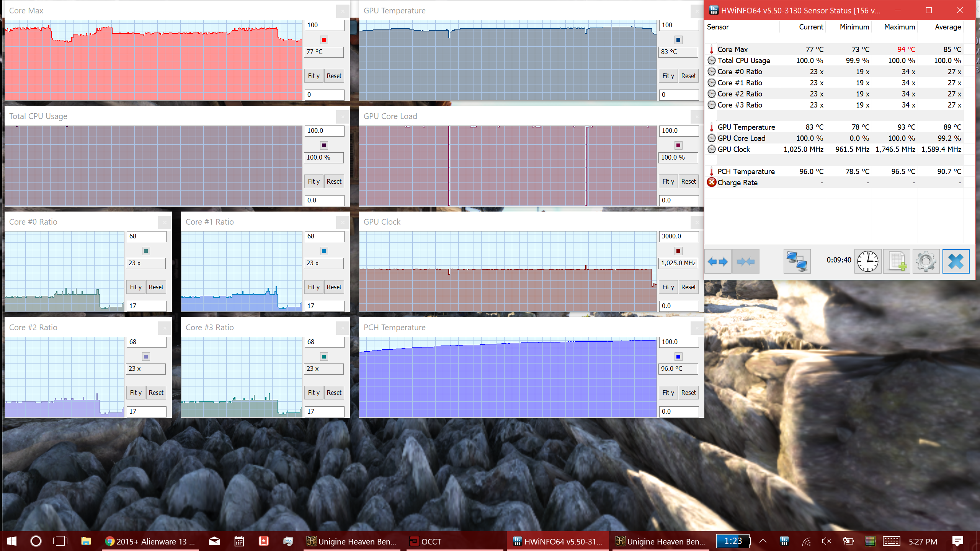Edit GPU Clock maximum value 3000.0 field
This screenshot has width=980, height=551.
click(679, 236)
